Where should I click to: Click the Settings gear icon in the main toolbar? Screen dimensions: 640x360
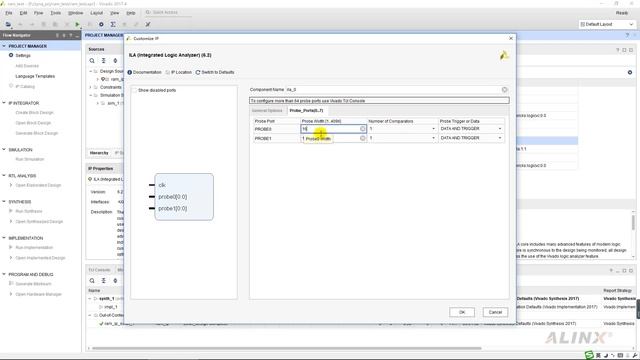(101, 24)
